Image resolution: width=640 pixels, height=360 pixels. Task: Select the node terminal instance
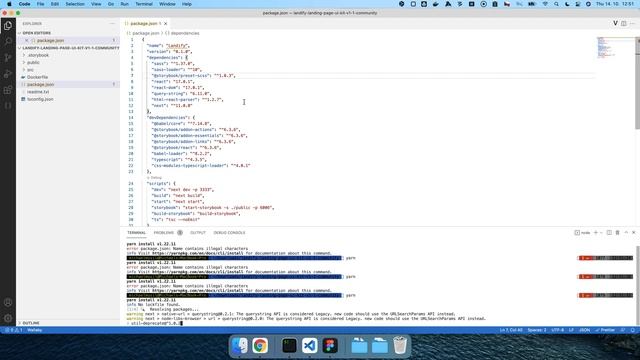[582, 233]
